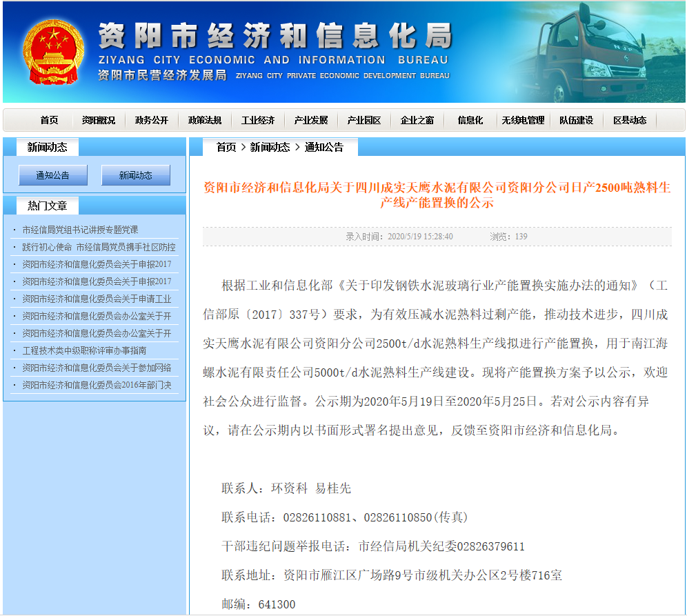Open hot article 市经信局党组书记讲授专题党课
Viewport: 687px width, 616px height.
[80, 230]
